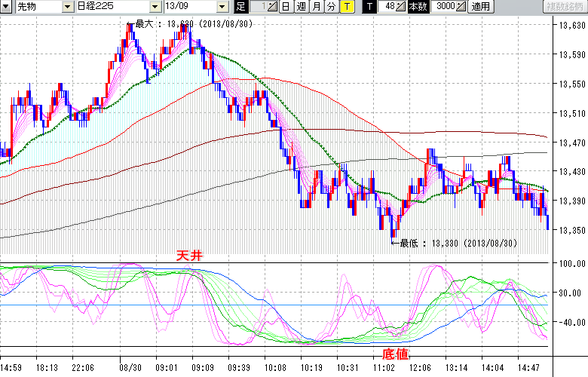This screenshot has width=588, height=377.
Task: Click the 複数銘柄 multiple symbols button
Action: pos(559,7)
